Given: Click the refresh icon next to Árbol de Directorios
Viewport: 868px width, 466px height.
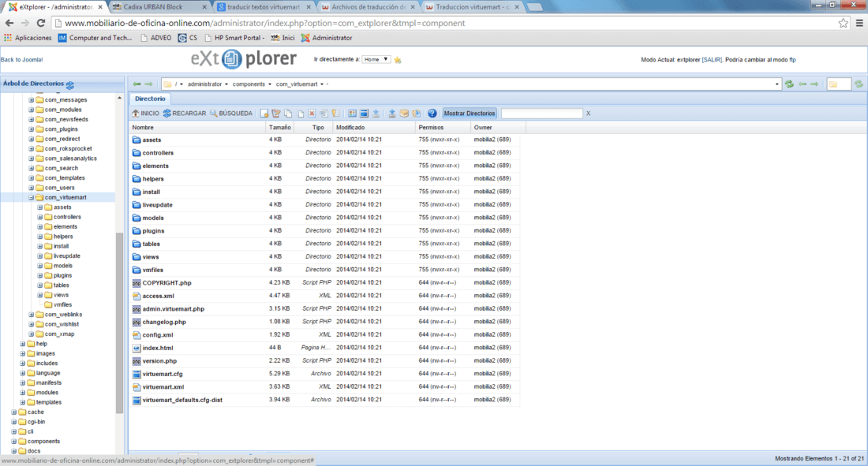Looking at the screenshot, I should tap(69, 84).
